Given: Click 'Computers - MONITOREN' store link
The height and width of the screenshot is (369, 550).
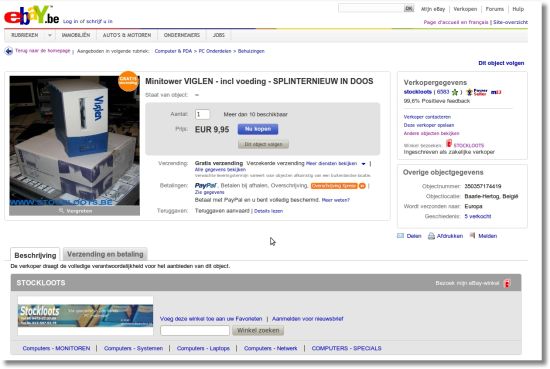Looking at the screenshot, I should 56,348.
